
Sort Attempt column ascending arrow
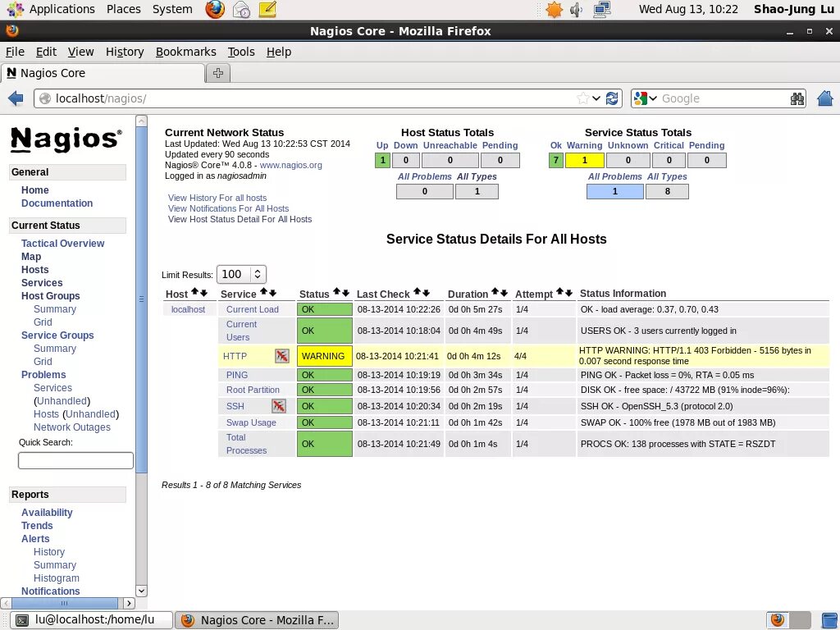[x=559, y=292]
